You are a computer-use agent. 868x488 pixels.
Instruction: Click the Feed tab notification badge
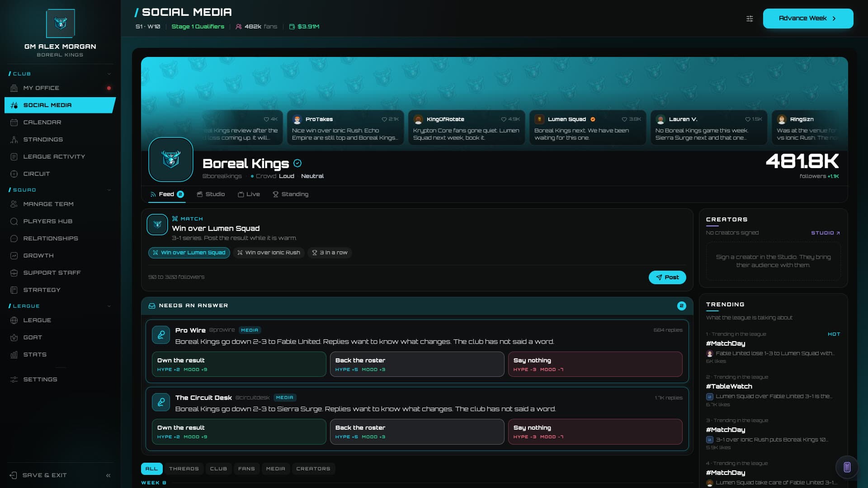tap(180, 194)
